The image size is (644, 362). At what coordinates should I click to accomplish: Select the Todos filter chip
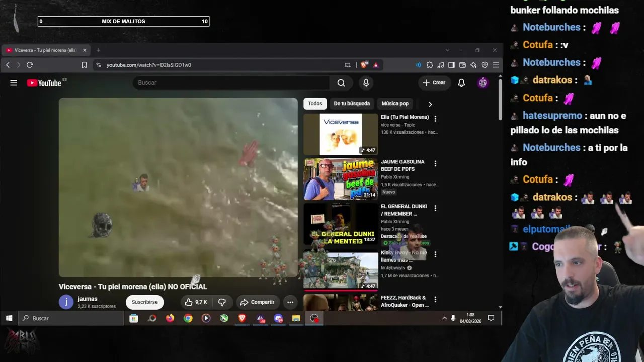(x=315, y=104)
